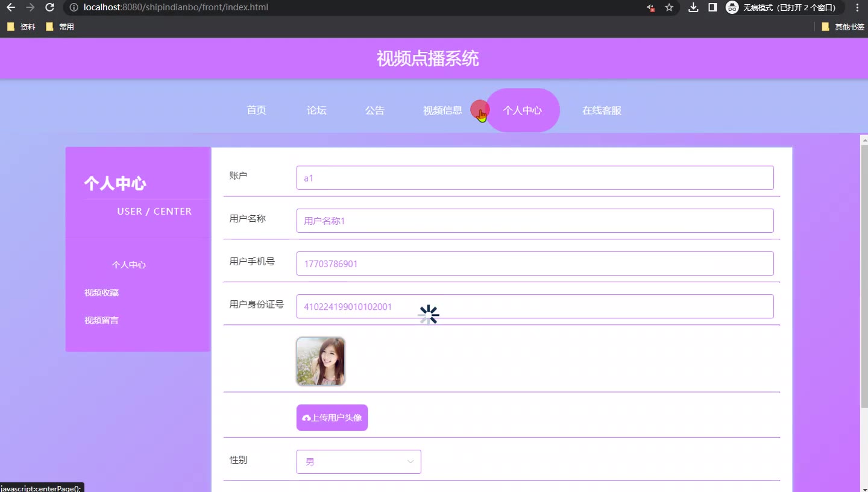Toggle the browser side panel icon
This screenshot has width=868, height=492.
(712, 8)
